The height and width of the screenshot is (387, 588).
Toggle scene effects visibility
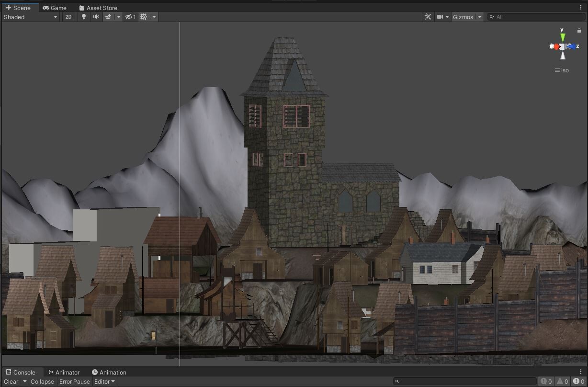[x=109, y=17]
